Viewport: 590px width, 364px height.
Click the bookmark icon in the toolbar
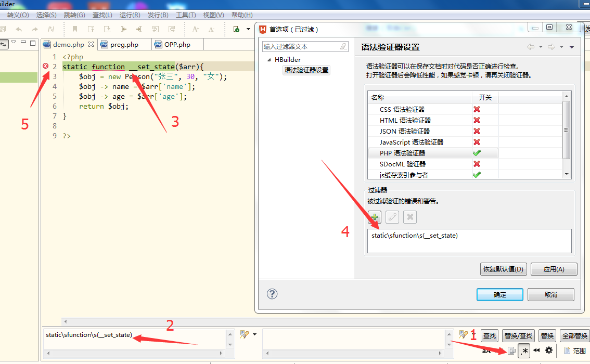coord(75,29)
